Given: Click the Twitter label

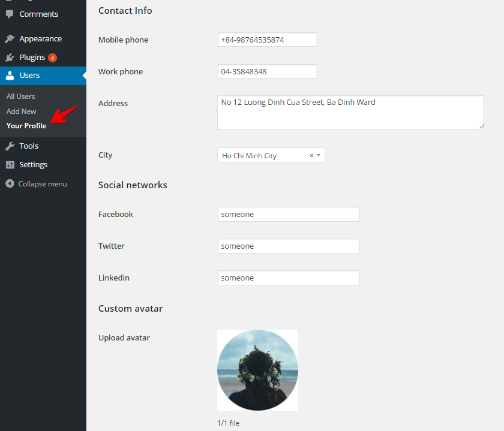Looking at the screenshot, I should [x=111, y=246].
